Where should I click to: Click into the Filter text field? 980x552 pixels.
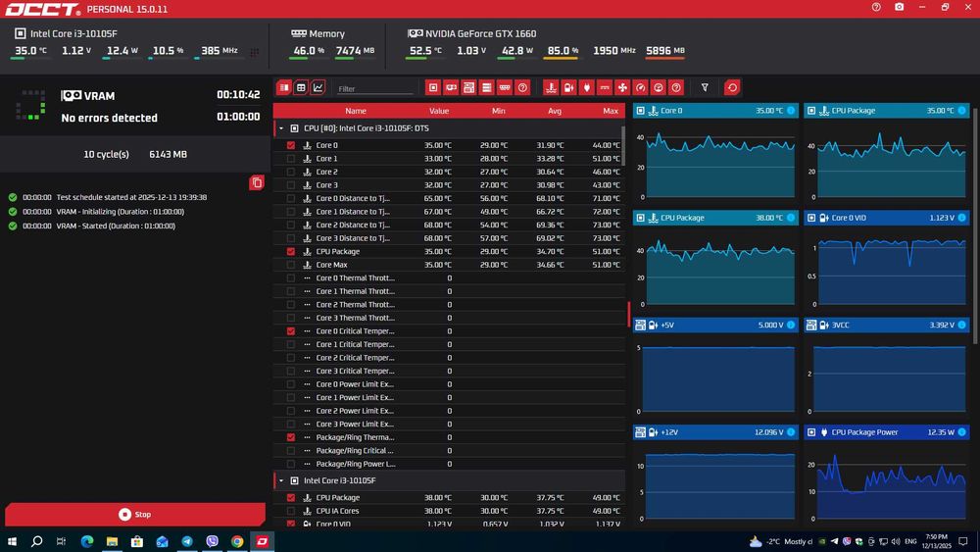[375, 89]
